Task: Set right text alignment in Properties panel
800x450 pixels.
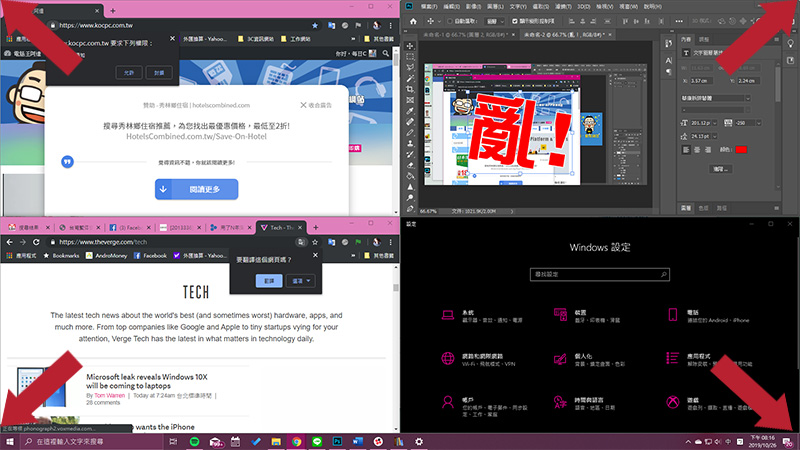Action: (708, 149)
